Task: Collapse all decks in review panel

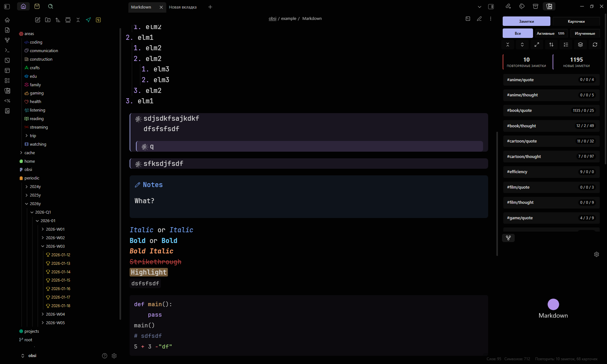Action: point(508,45)
